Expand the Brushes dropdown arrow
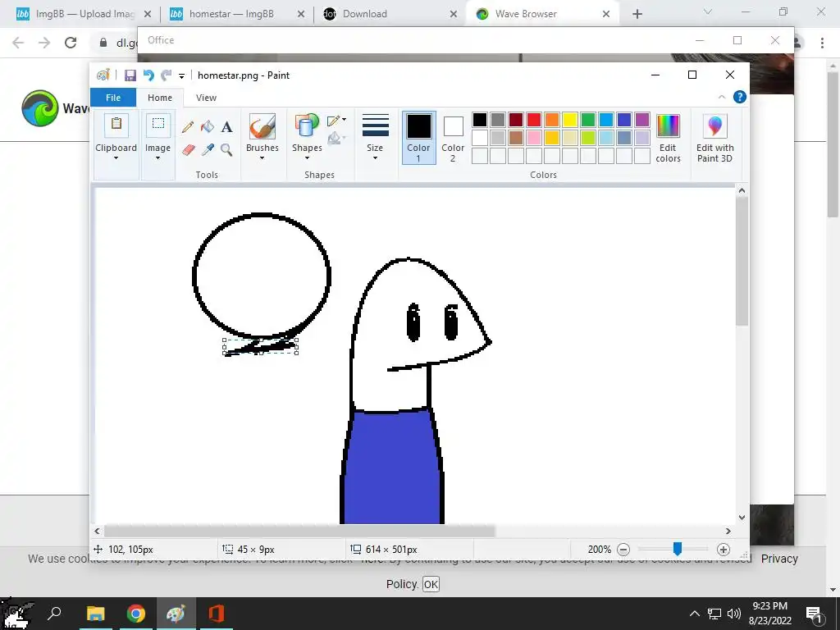This screenshot has width=840, height=630. [262, 158]
